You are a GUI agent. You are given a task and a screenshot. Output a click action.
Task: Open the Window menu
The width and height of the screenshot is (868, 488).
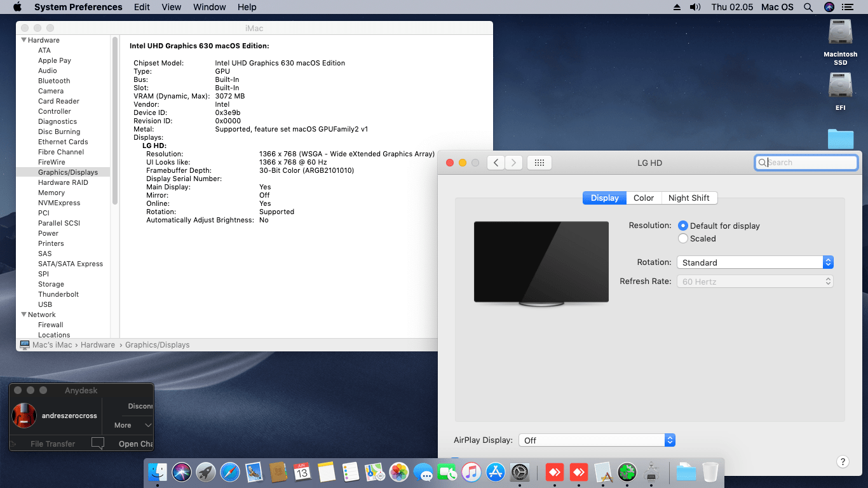(x=209, y=7)
